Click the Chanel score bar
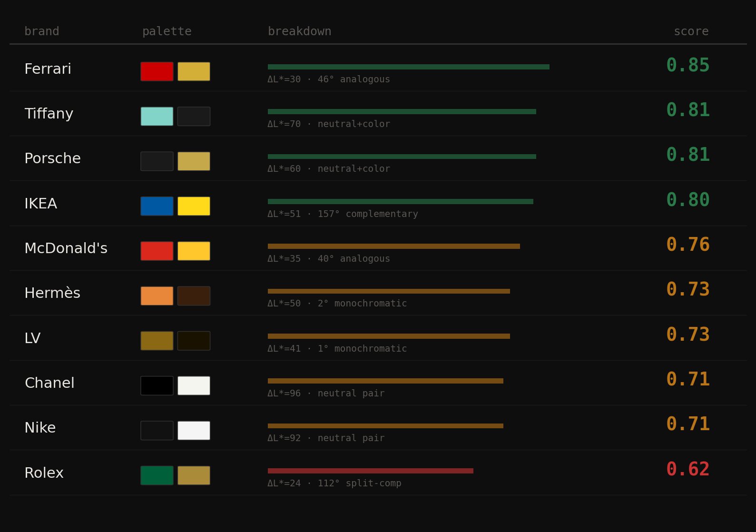Viewport: 756px width, 532px height. (385, 381)
